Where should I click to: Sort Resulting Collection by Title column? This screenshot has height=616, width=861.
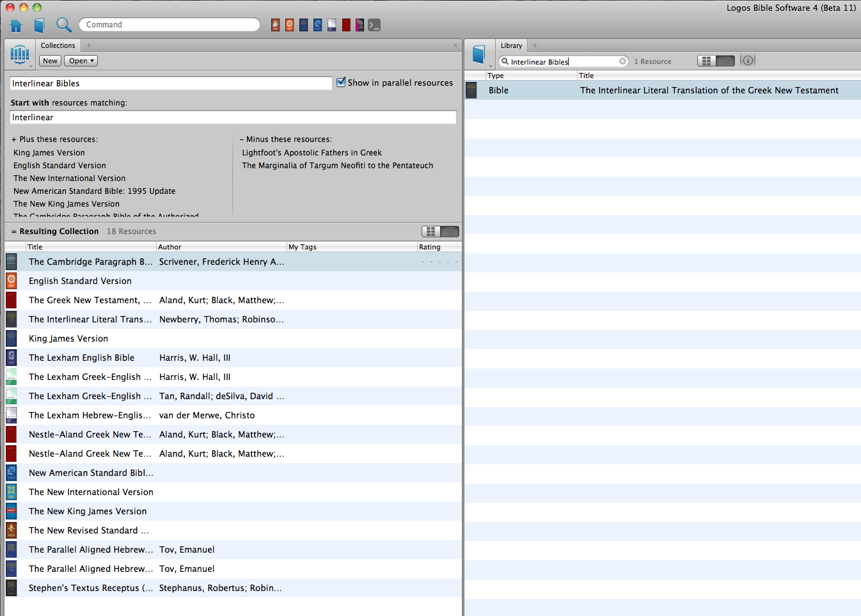(x=91, y=247)
